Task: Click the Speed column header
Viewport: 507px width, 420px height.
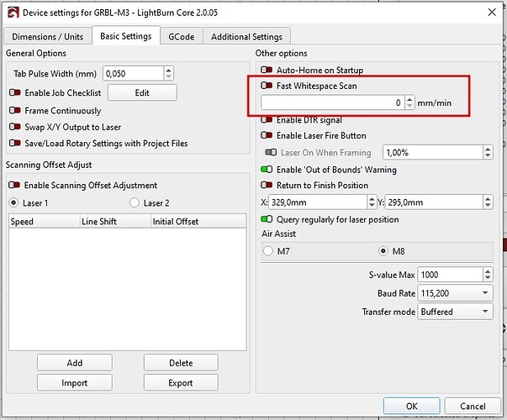Action: pos(45,221)
